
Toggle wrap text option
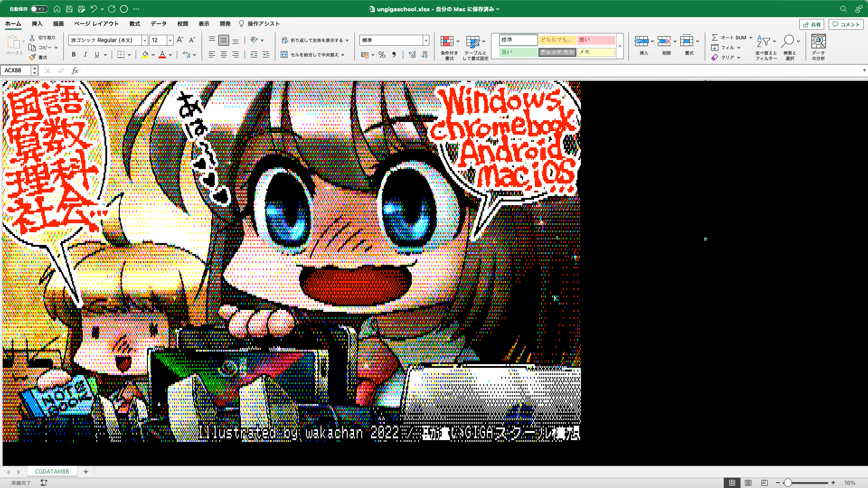[316, 40]
